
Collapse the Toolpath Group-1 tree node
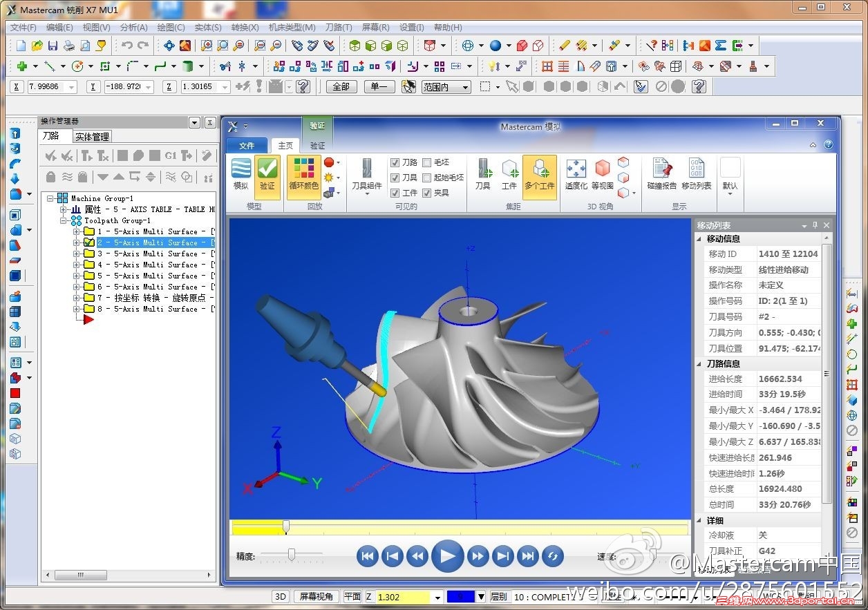click(x=64, y=220)
